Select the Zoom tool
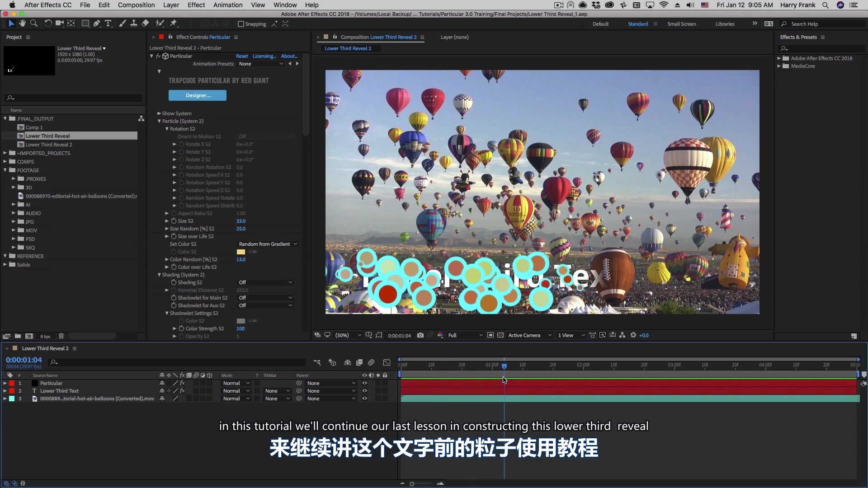 click(x=34, y=23)
